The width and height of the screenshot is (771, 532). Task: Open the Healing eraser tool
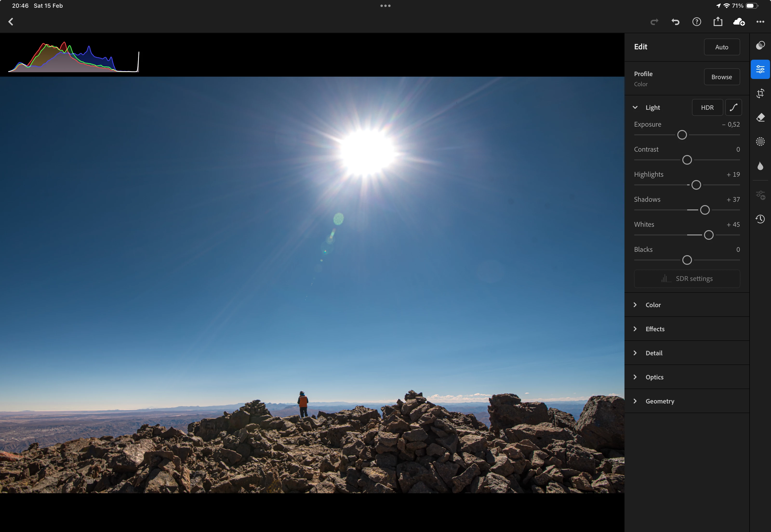pyautogui.click(x=760, y=117)
